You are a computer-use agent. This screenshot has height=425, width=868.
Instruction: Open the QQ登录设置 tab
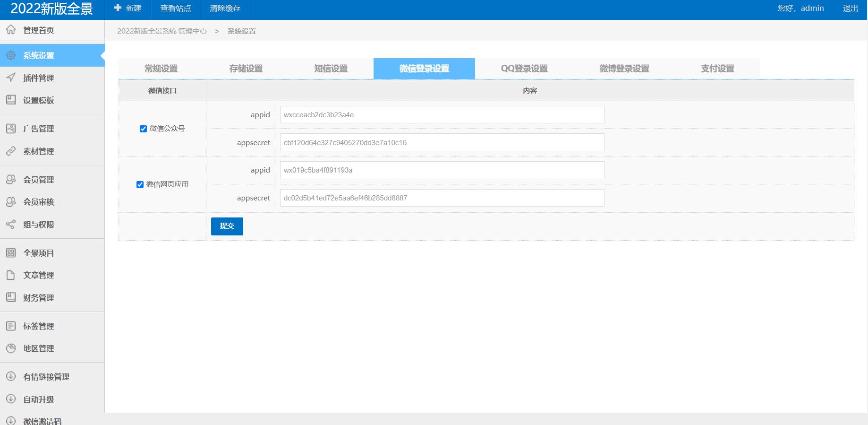(524, 69)
